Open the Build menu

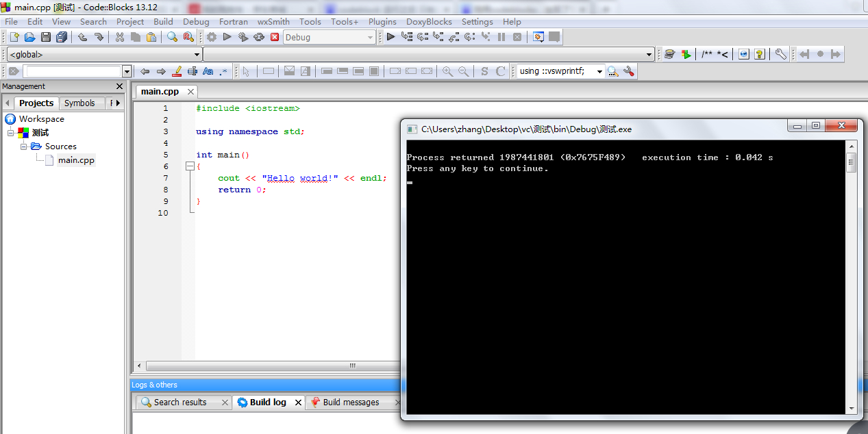click(163, 22)
